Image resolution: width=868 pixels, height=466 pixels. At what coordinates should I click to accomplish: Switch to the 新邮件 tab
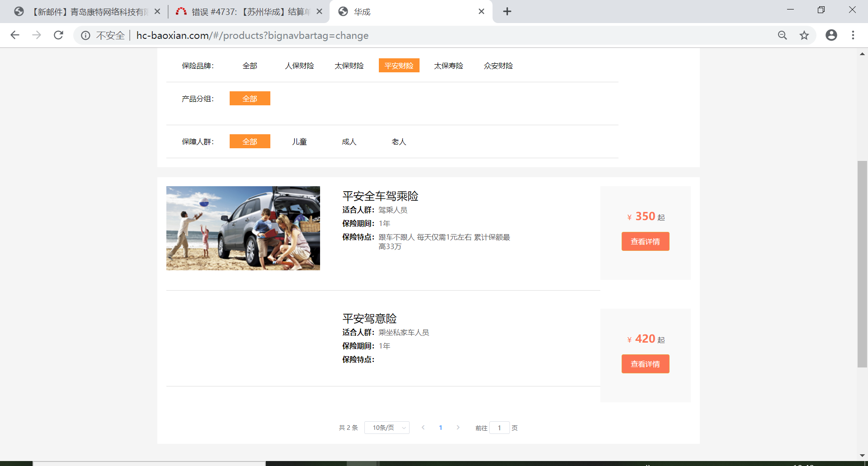(88, 12)
